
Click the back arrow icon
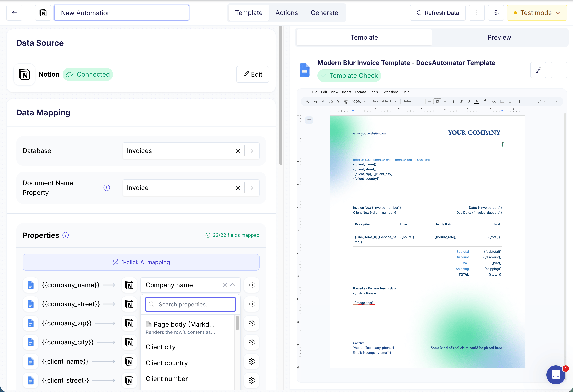click(14, 13)
